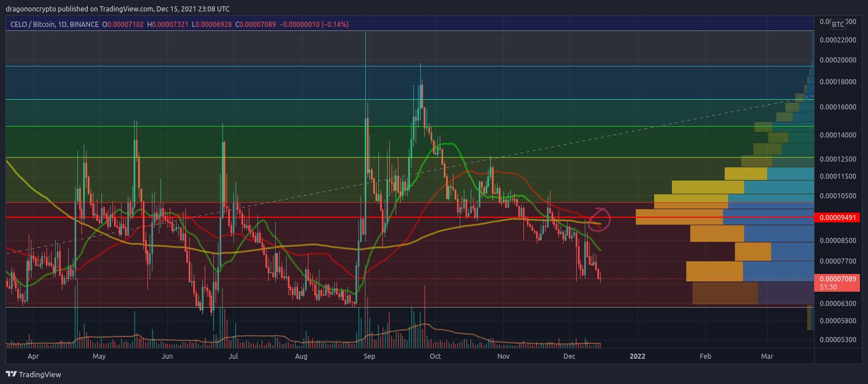Click the 0.00005300 price axis label

pos(838,340)
